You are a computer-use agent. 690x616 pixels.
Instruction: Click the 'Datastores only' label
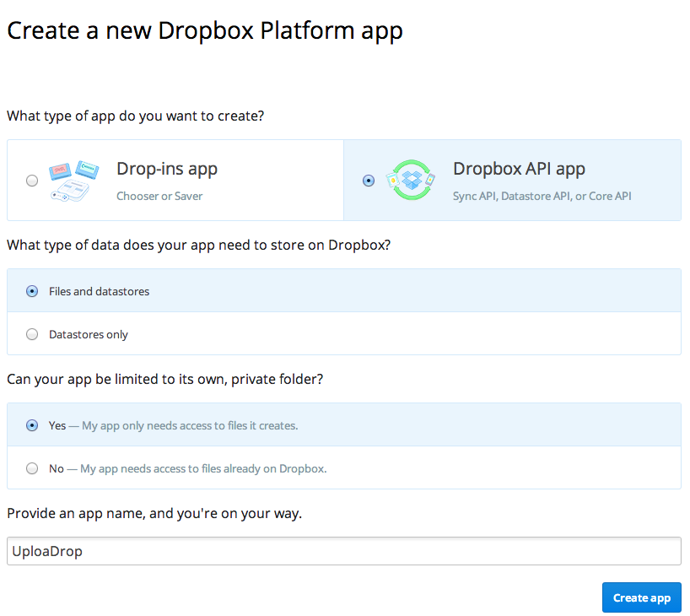[88, 335]
